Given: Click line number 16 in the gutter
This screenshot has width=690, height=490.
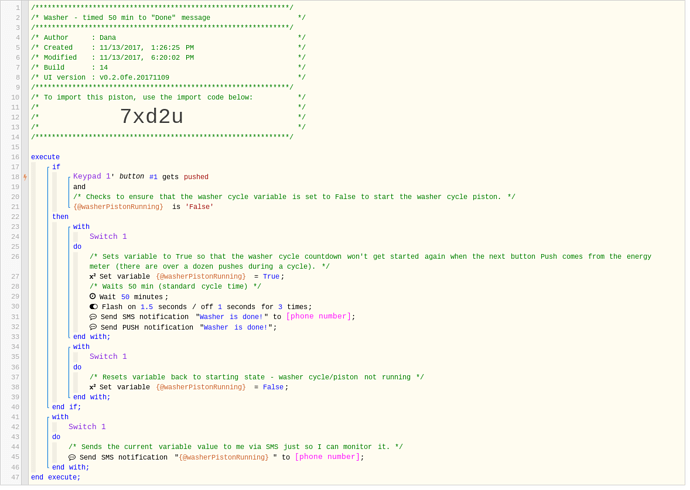Looking at the screenshot, I should (15, 157).
